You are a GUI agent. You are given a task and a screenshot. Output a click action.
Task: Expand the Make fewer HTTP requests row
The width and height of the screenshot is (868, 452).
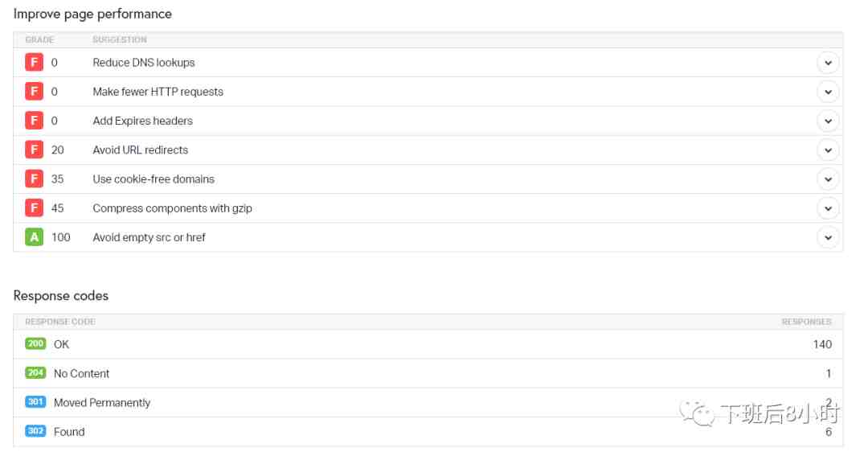click(x=828, y=92)
